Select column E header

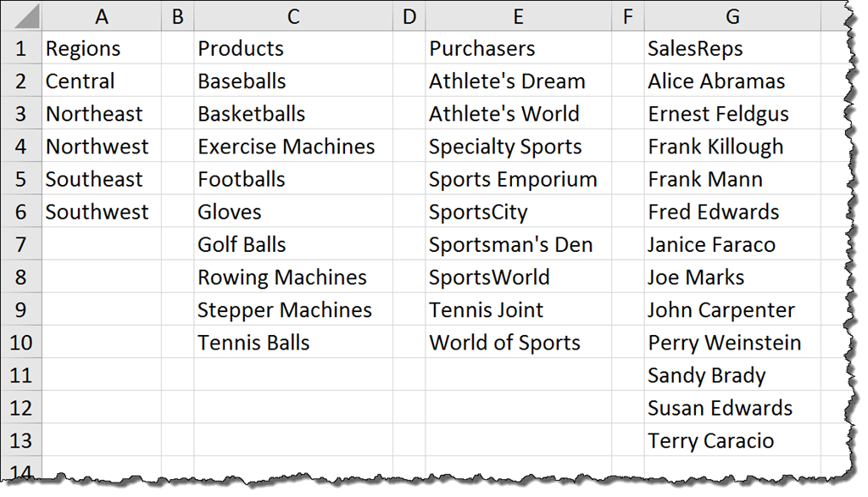(518, 16)
